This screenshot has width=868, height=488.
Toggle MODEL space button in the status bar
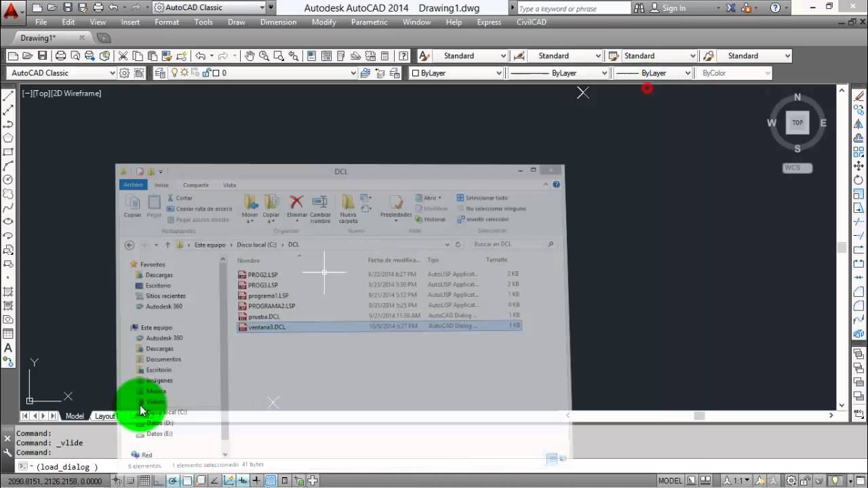[x=671, y=481]
